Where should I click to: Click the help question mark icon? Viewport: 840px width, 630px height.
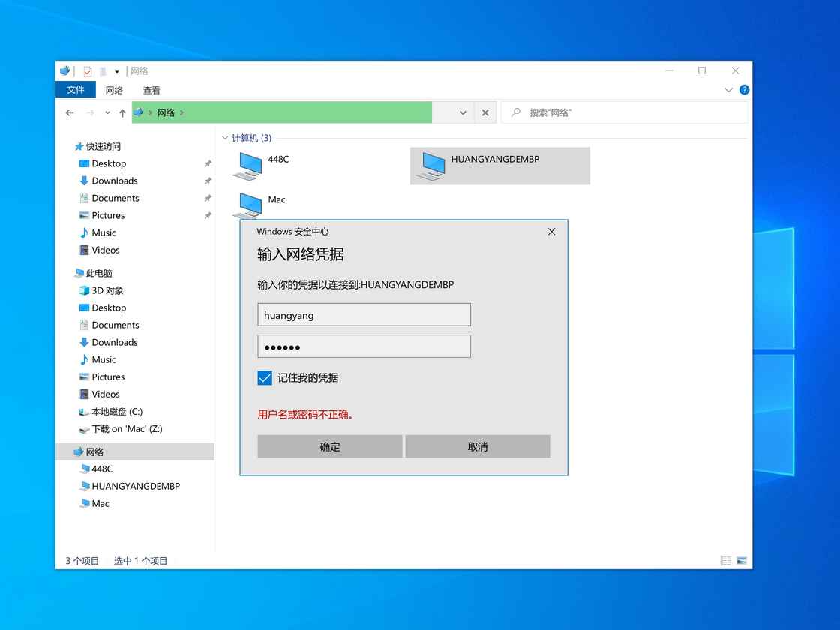point(744,89)
